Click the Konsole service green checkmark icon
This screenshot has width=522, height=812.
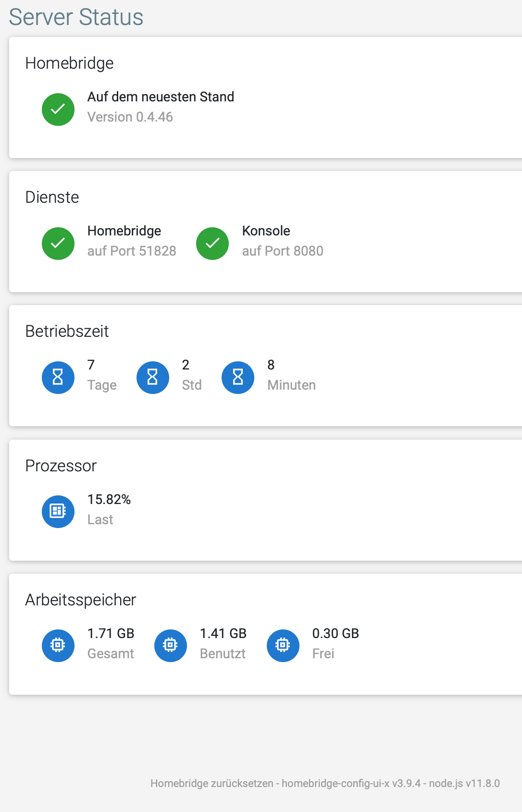click(212, 244)
